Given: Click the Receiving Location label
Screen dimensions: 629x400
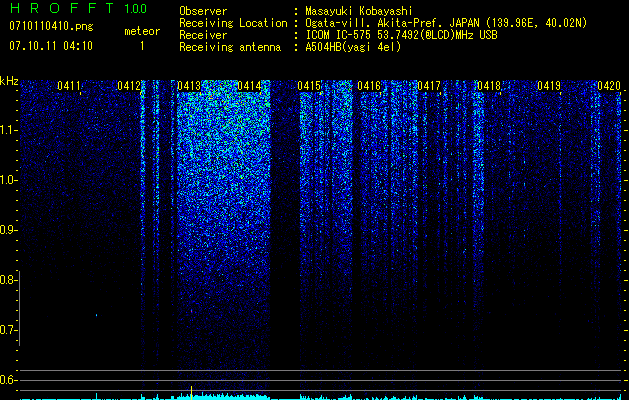Looking at the screenshot, I should [x=233, y=23].
